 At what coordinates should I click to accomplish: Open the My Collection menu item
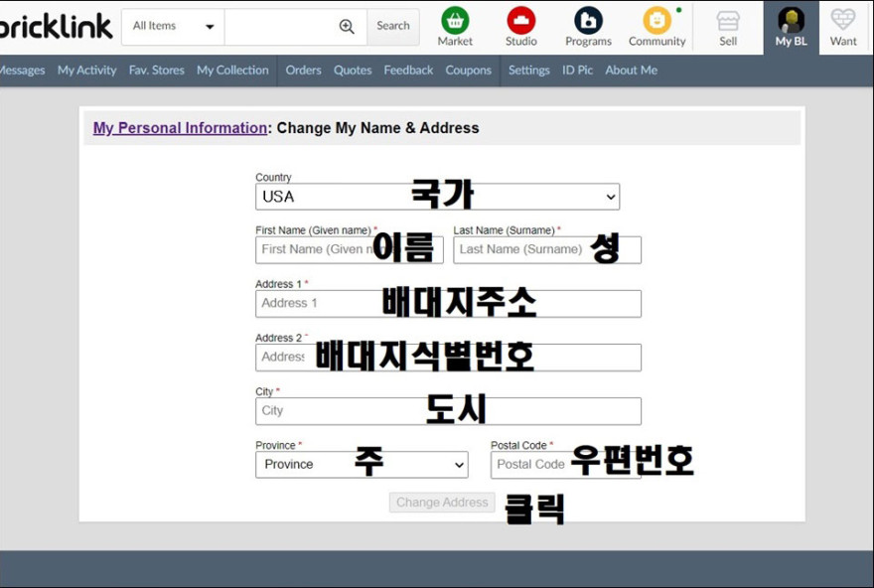tap(232, 71)
